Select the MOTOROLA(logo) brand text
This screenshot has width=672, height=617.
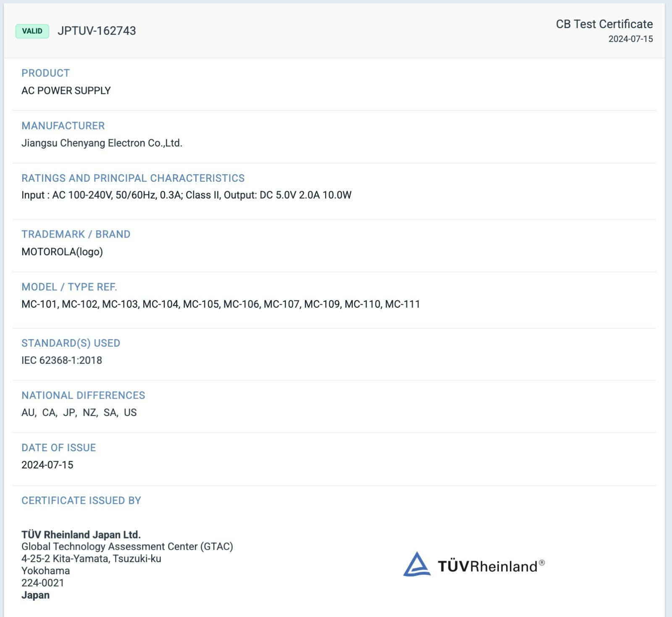pos(62,252)
